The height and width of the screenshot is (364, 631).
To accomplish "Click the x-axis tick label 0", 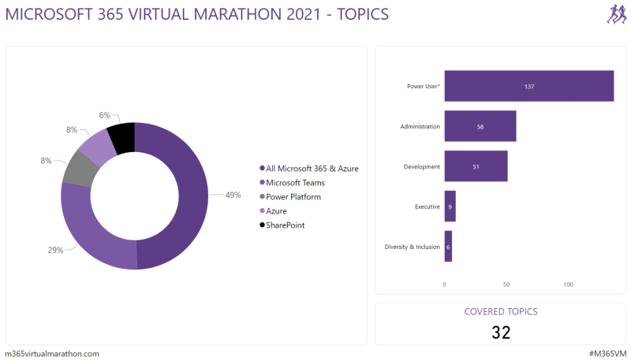I will click(444, 284).
